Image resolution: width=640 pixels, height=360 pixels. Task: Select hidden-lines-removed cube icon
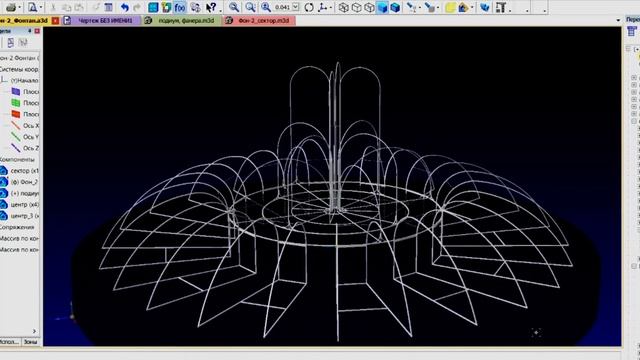click(x=356, y=7)
